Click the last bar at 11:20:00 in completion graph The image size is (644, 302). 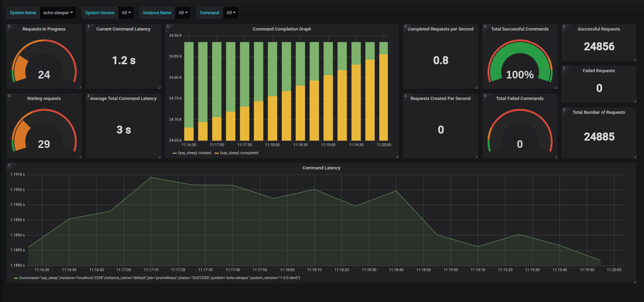(x=383, y=91)
